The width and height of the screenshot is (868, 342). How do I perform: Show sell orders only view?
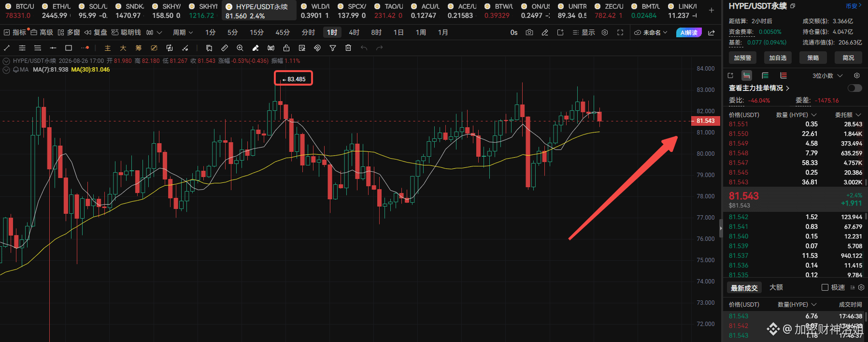(x=783, y=75)
